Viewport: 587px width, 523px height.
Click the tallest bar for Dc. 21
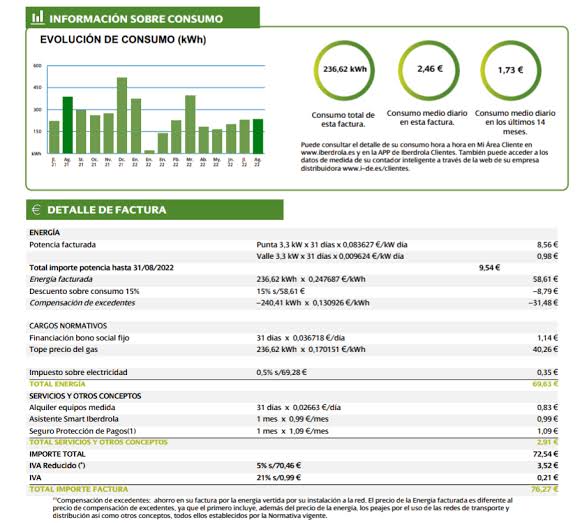click(x=122, y=115)
